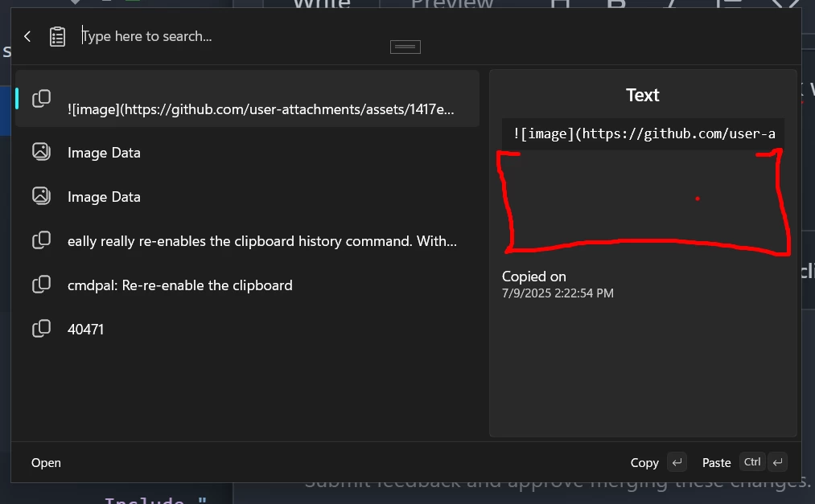
Task: Switch to the Preview tab behind the palette
Action: 452,4
